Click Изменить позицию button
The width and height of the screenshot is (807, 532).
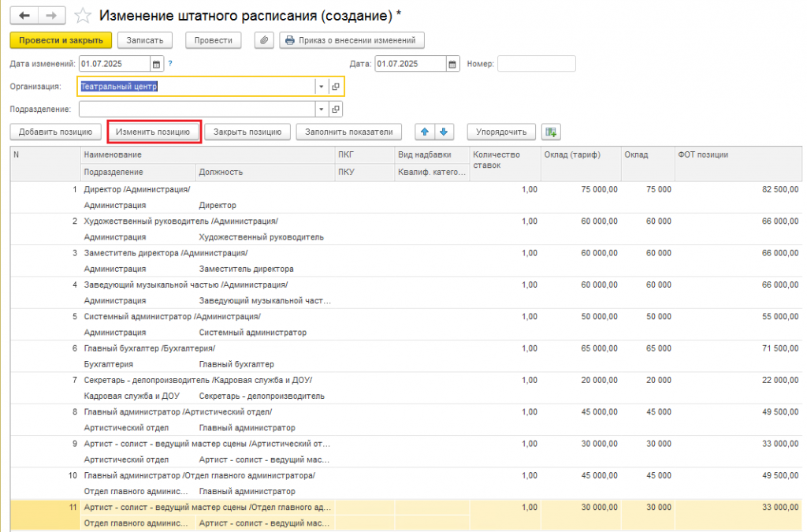click(153, 132)
